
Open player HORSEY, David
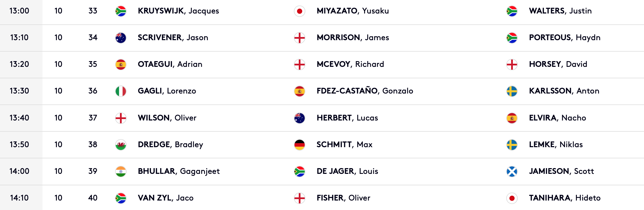[x=558, y=64]
